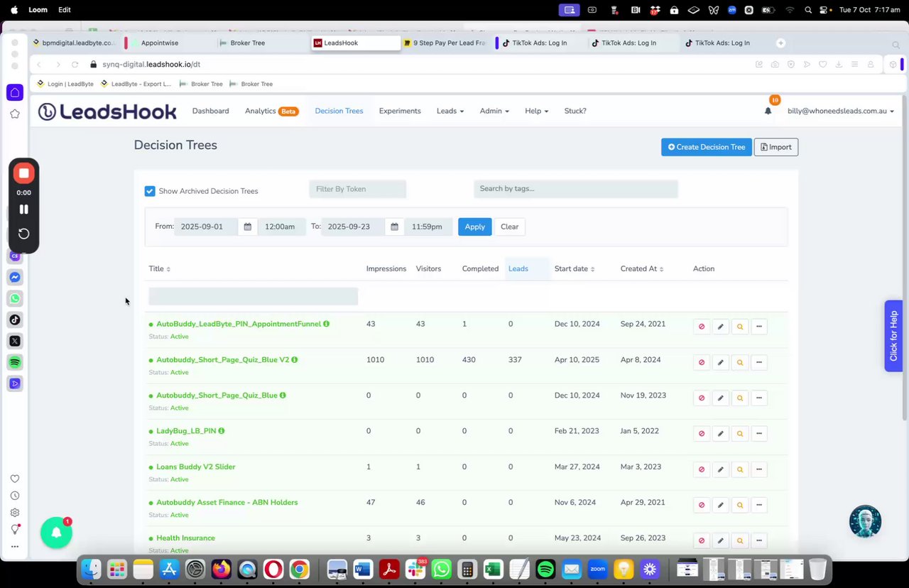Open TikTok in the browser sidebar
This screenshot has height=588, width=909.
tap(15, 320)
